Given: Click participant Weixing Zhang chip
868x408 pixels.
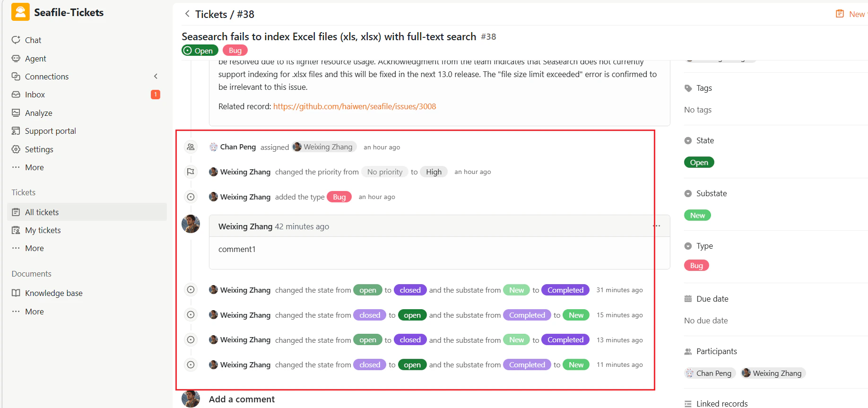Looking at the screenshot, I should (773, 373).
